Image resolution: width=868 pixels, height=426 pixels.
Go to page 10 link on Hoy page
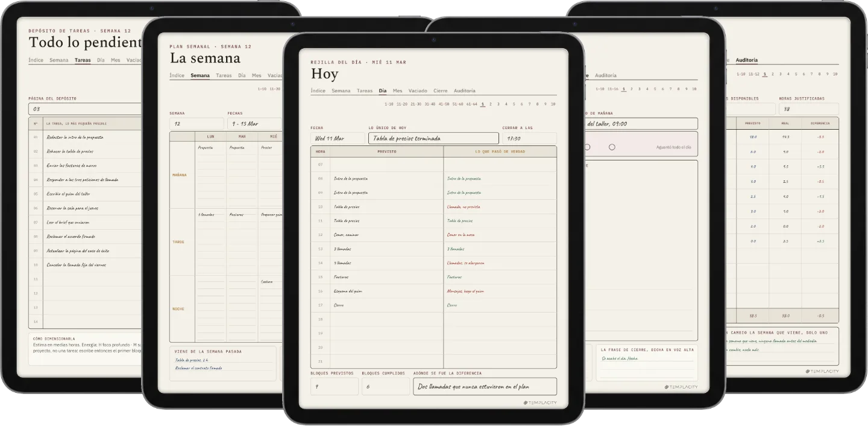click(553, 104)
